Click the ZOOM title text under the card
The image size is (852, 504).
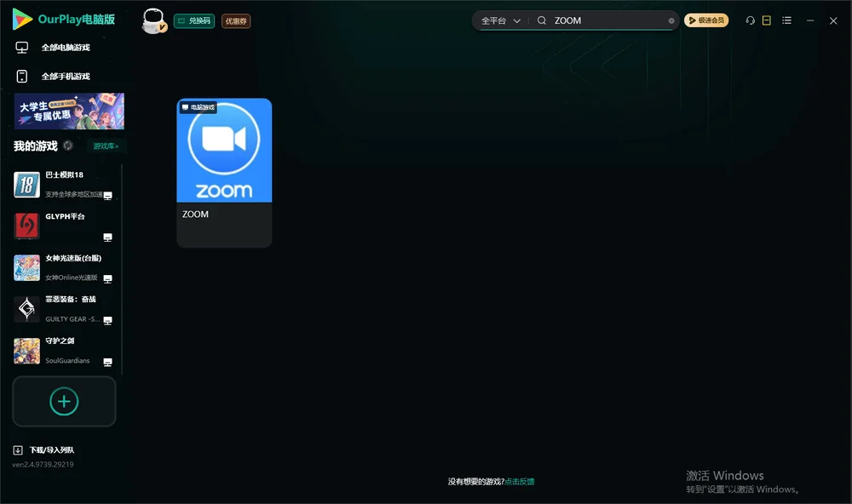coord(195,214)
